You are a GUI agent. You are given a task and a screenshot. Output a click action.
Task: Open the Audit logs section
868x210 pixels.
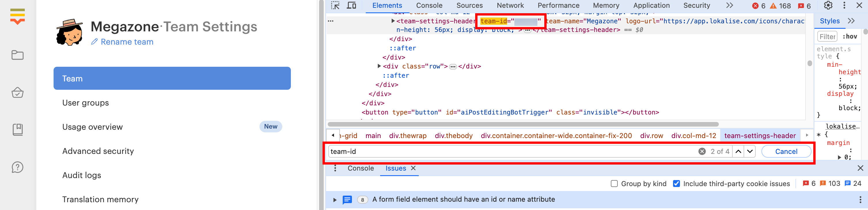click(82, 175)
